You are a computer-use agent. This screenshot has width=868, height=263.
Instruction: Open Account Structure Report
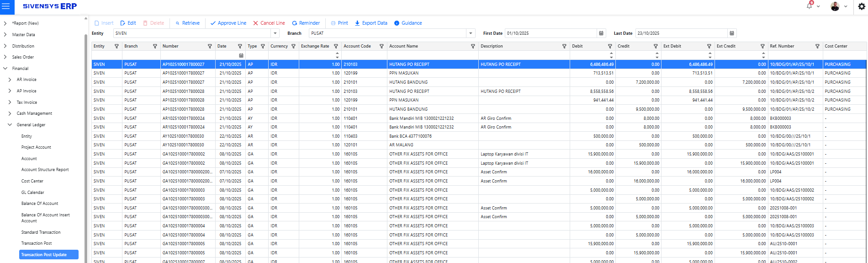(45, 170)
